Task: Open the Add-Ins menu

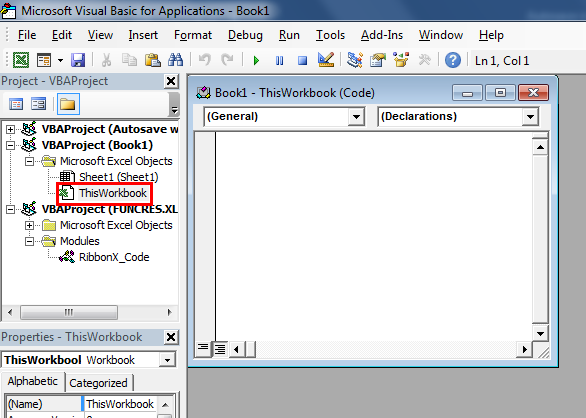Action: click(382, 35)
